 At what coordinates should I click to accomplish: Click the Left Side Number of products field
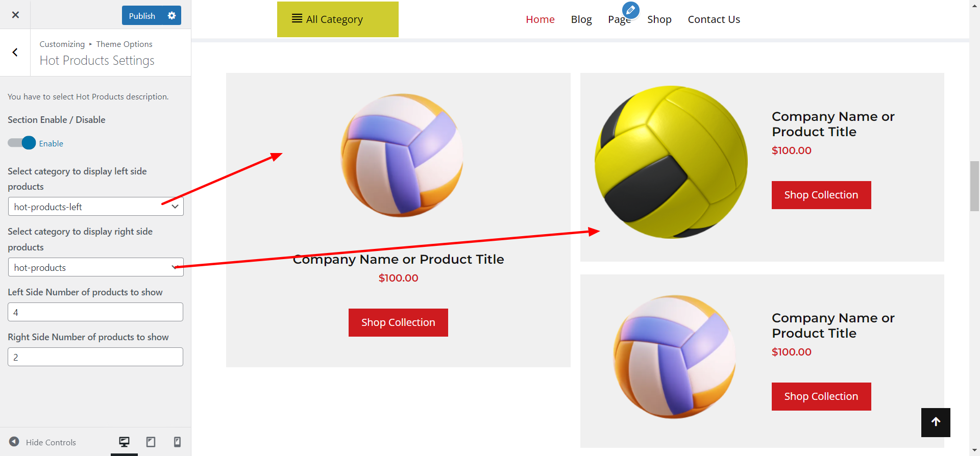coord(95,312)
